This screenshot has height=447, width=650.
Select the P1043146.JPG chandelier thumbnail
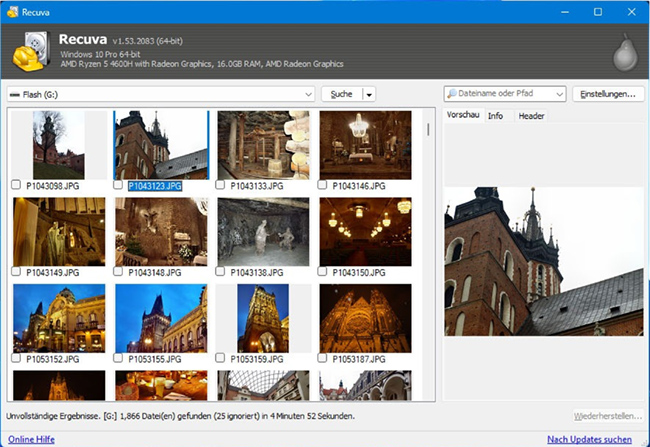coord(365,145)
